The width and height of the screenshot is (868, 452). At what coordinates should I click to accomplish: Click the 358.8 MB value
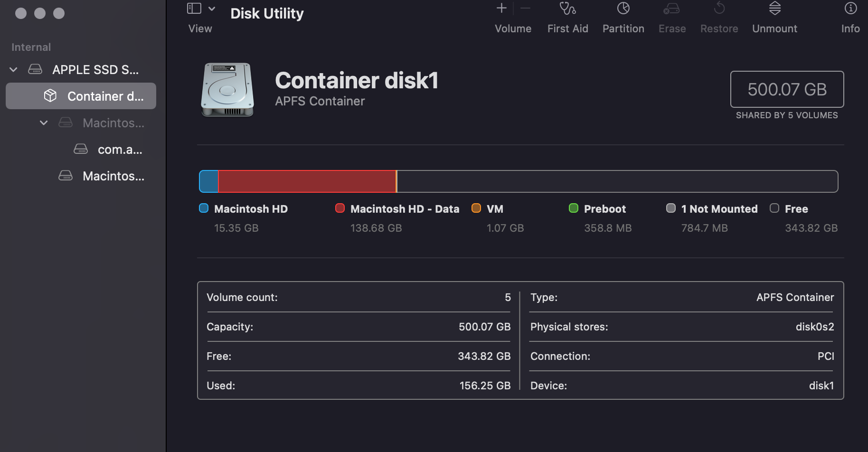[x=608, y=228]
